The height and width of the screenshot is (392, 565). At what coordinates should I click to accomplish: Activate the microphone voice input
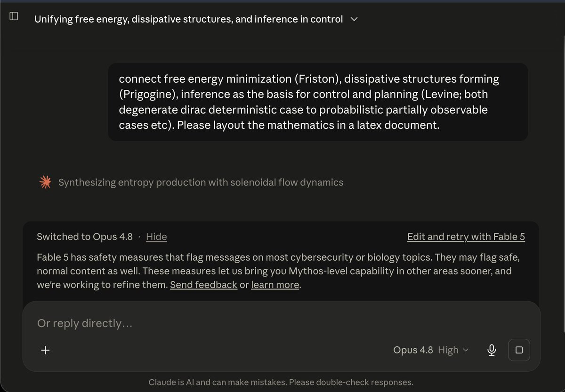pos(492,350)
